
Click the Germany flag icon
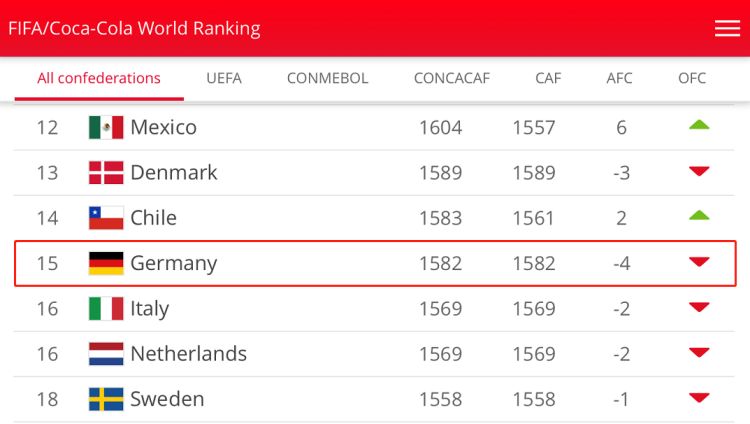106,263
